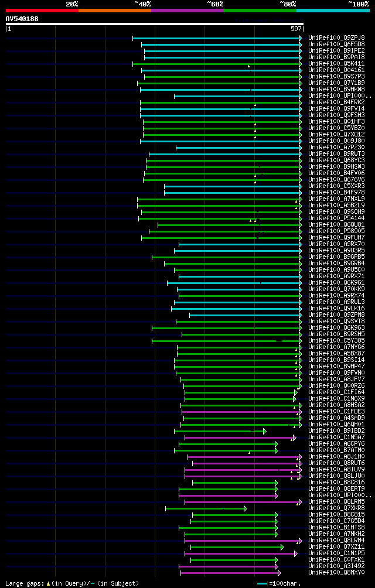Select the UniRef100_Q6F5D8 label
The height and width of the screenshot is (588, 375).
click(x=336, y=45)
